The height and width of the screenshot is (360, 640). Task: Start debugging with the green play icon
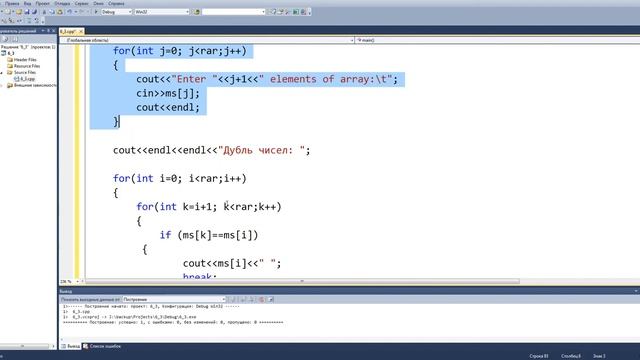(x=96, y=12)
